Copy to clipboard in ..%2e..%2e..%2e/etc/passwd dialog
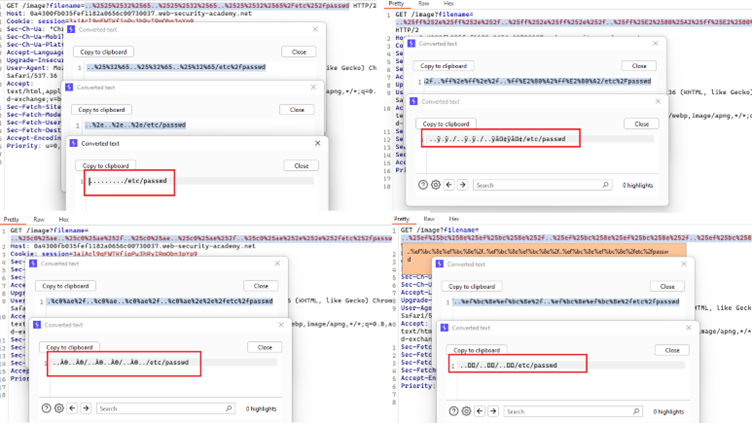The image size is (752, 423). tap(102, 109)
